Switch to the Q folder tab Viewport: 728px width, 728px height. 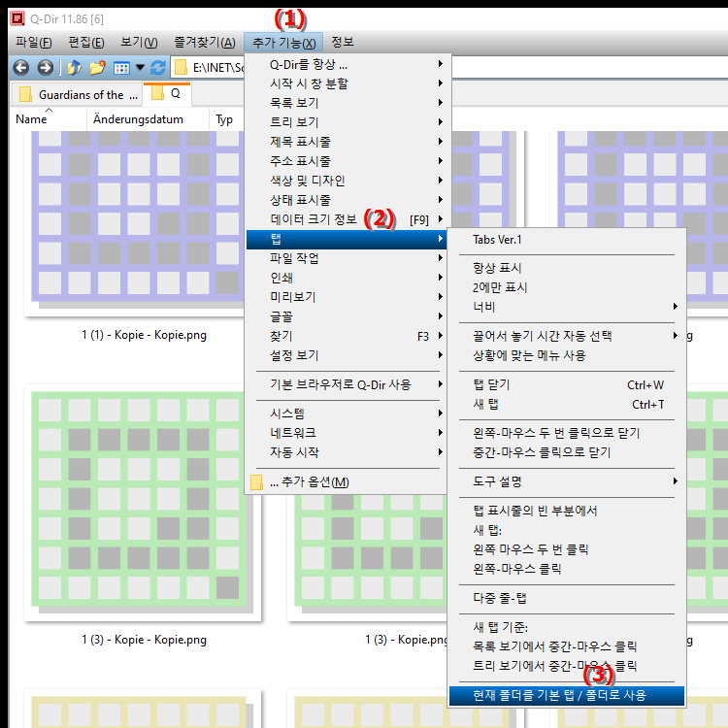point(167,93)
